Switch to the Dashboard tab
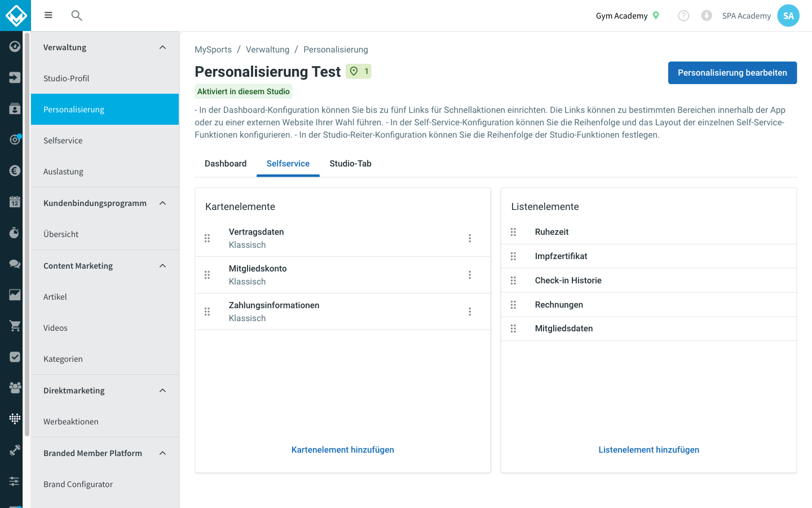The width and height of the screenshot is (812, 508). (226, 164)
